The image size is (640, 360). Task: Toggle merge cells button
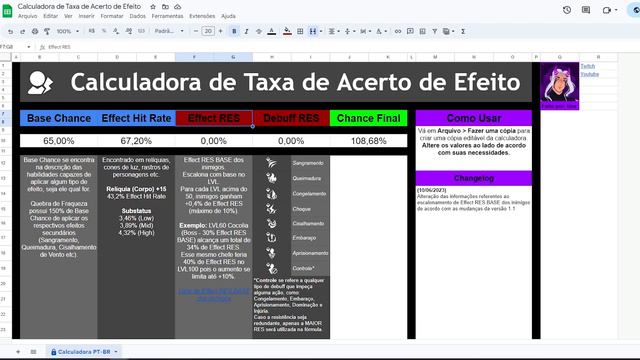click(313, 31)
